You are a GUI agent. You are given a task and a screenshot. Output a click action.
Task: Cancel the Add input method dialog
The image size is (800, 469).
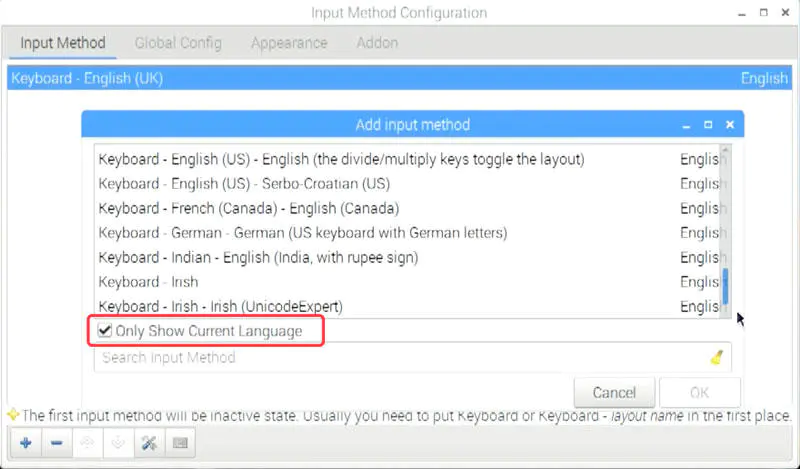coord(614,392)
